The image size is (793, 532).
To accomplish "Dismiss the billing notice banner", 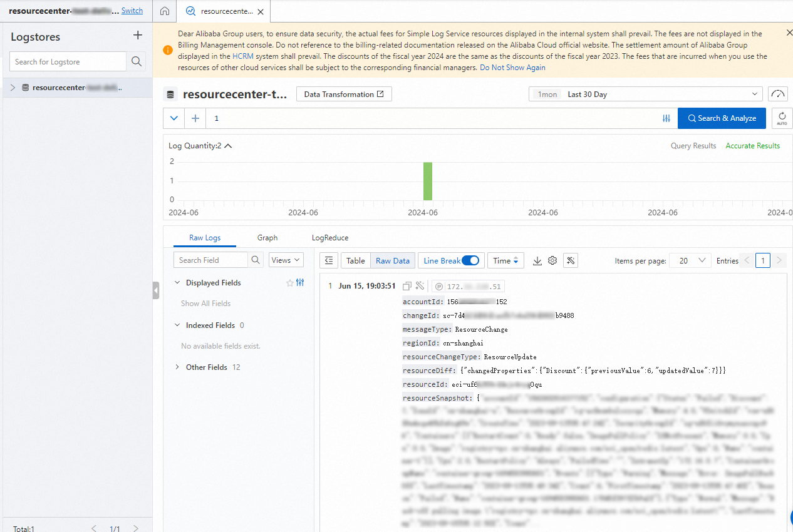I will click(x=789, y=33).
